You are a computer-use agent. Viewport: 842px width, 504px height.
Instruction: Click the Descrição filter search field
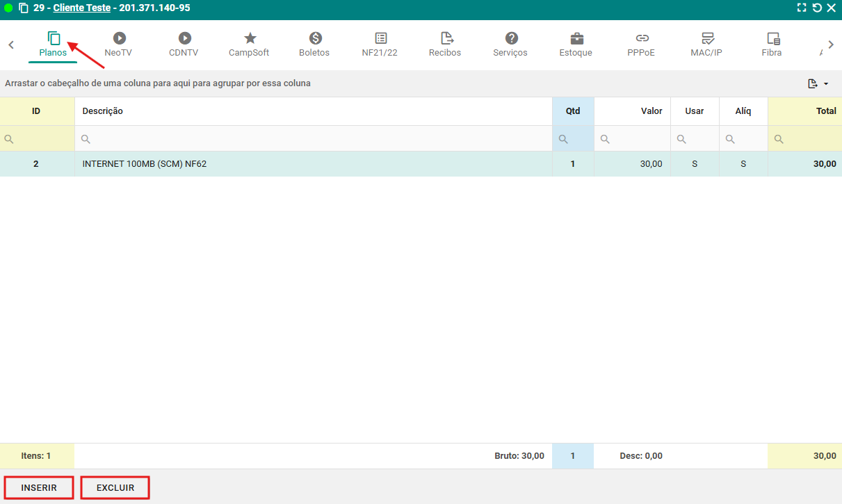pyautogui.click(x=313, y=139)
